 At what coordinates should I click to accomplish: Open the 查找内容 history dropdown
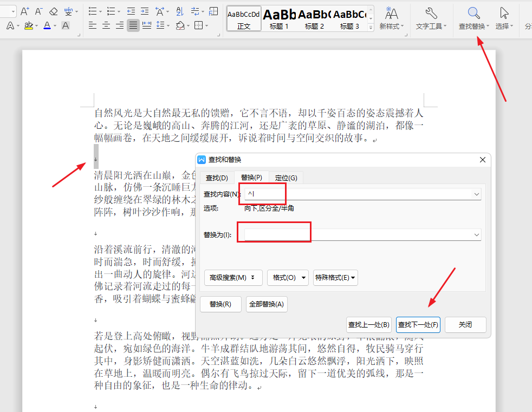476,193
